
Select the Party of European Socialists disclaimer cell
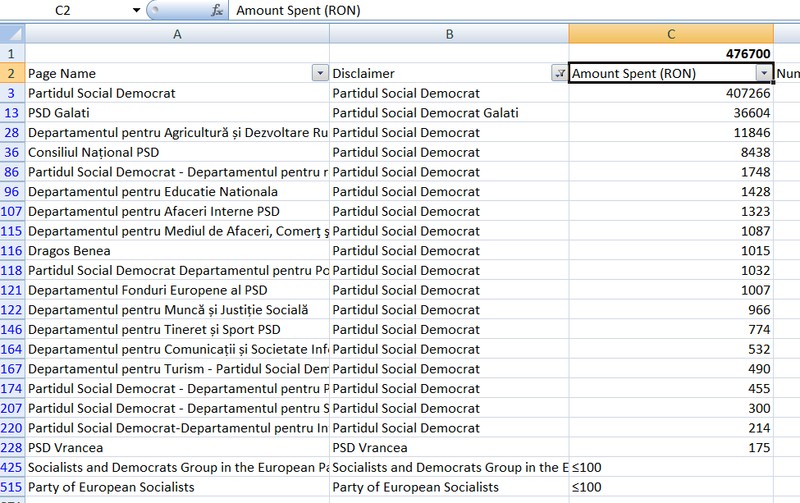[449, 487]
